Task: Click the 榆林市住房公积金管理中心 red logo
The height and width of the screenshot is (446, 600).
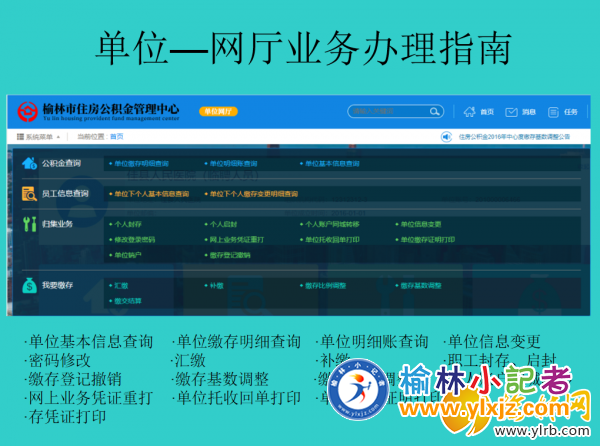Action: pos(28,112)
